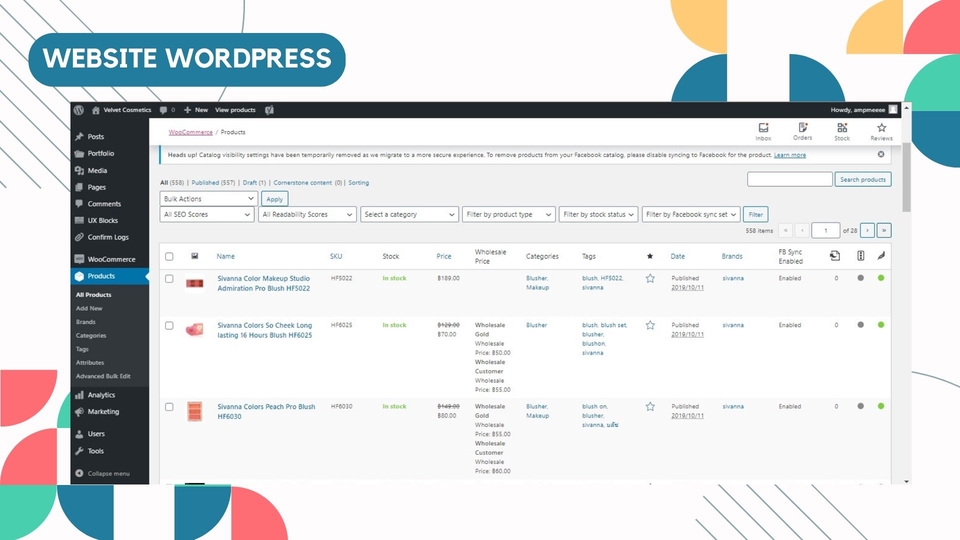Open the Reviews activity panel
The width and height of the screenshot is (960, 540).
point(881,132)
